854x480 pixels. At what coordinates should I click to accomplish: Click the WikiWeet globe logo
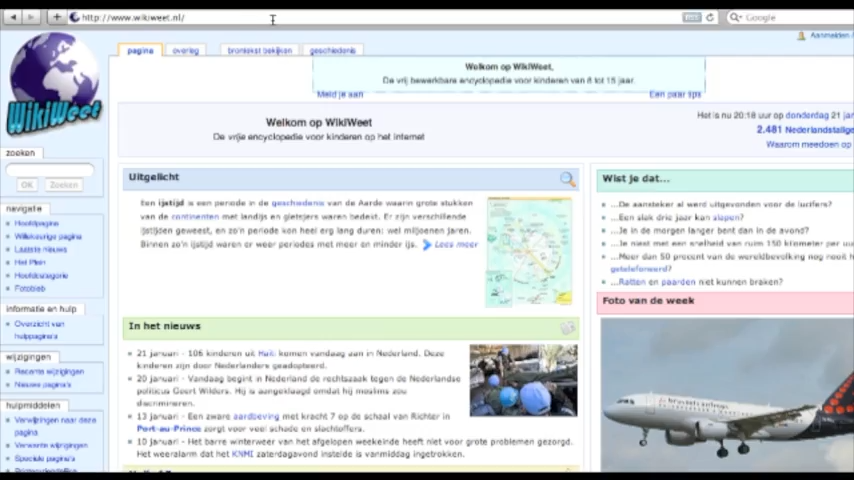pyautogui.click(x=53, y=83)
